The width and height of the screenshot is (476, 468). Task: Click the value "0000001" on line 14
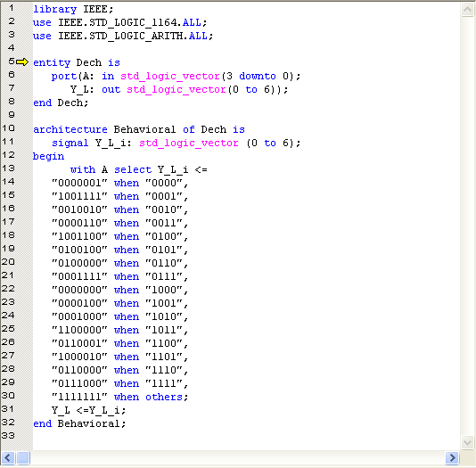pos(79,183)
